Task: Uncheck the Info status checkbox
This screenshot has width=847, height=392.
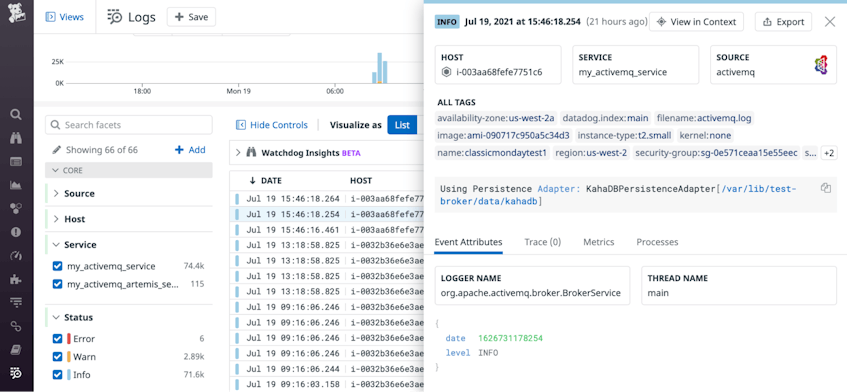Action: coord(57,375)
